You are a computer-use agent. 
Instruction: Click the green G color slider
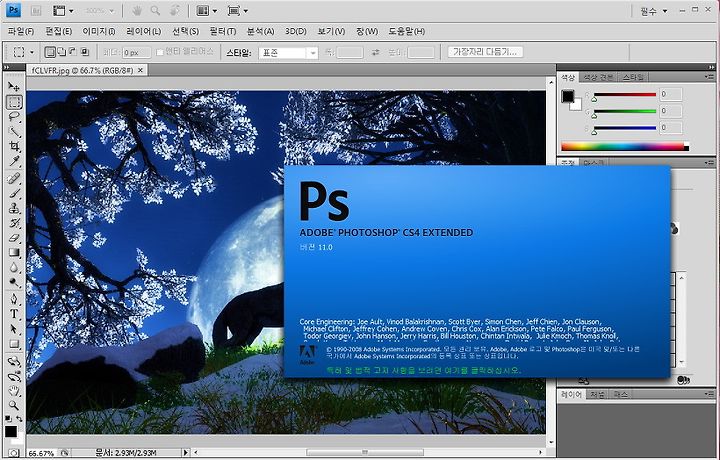624,111
